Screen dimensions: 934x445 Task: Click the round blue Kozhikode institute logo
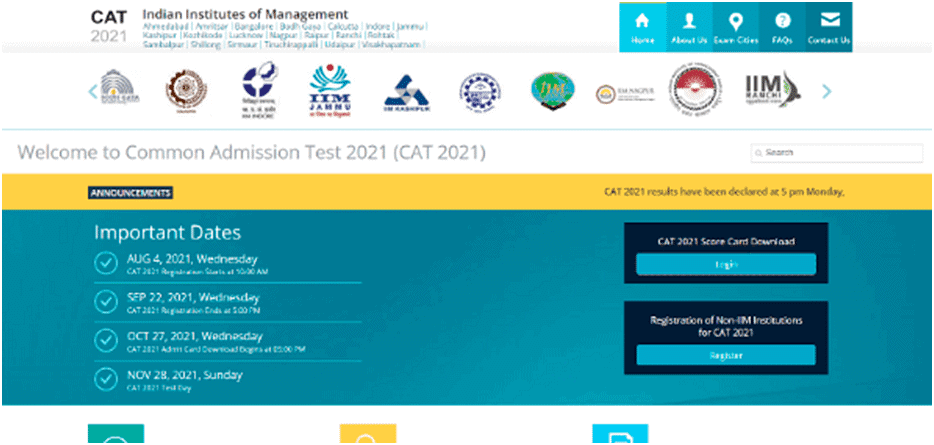[x=480, y=92]
